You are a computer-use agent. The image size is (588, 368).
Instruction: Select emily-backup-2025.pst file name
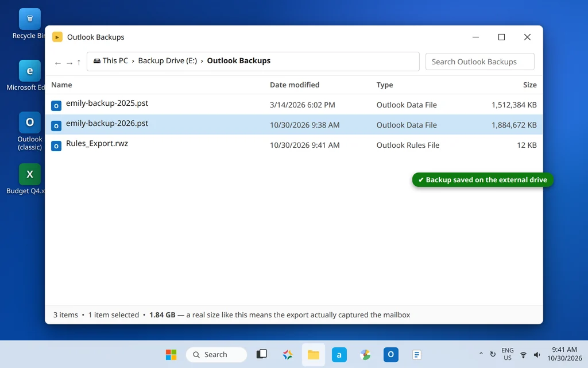pyautogui.click(x=107, y=103)
